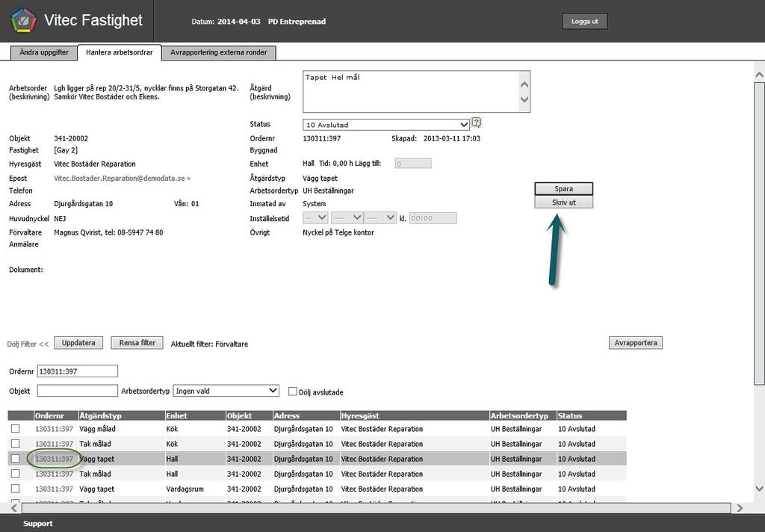
Task: Click the vertical page scrollbar thumb
Action: pos(759,233)
